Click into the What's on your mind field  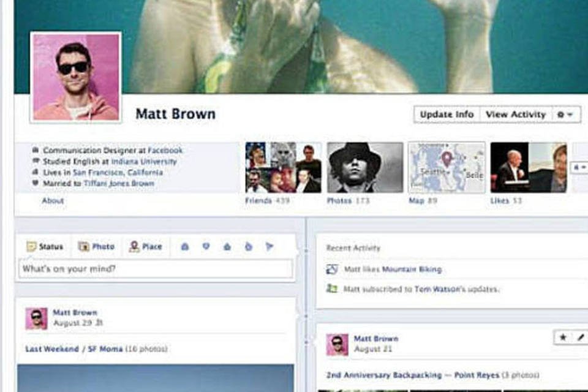(x=156, y=269)
